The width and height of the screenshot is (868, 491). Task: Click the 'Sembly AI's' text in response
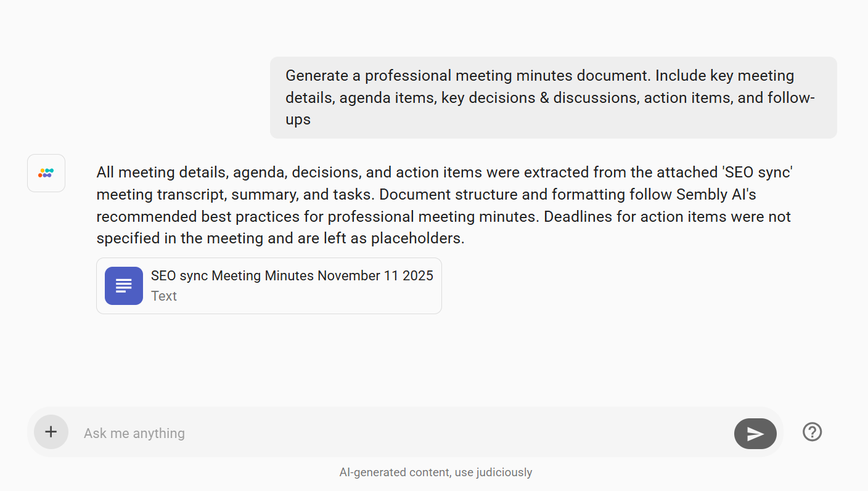(716, 195)
